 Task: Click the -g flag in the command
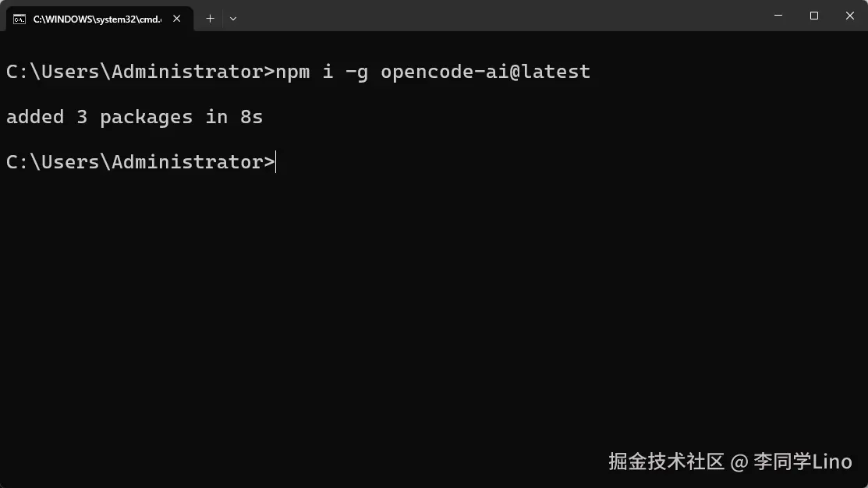click(357, 73)
